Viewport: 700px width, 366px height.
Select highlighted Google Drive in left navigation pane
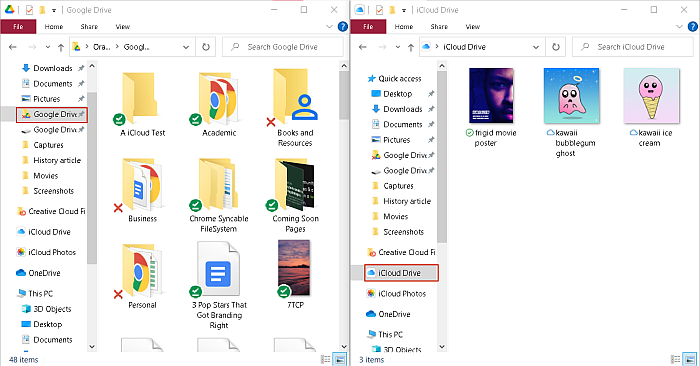[52, 115]
